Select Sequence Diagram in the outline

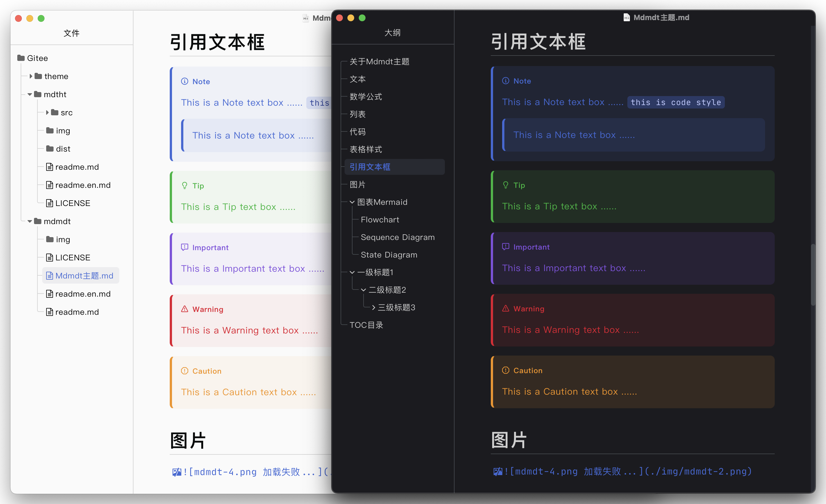tap(398, 237)
